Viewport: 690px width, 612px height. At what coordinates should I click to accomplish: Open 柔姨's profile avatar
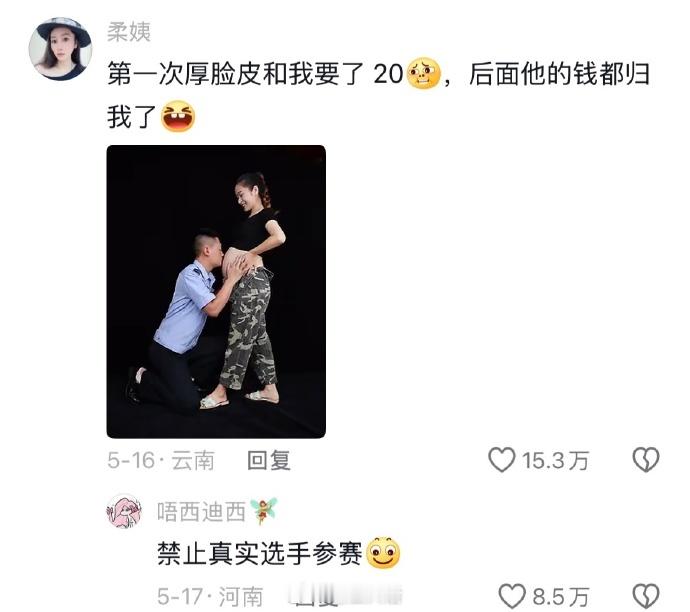[x=60, y=49]
